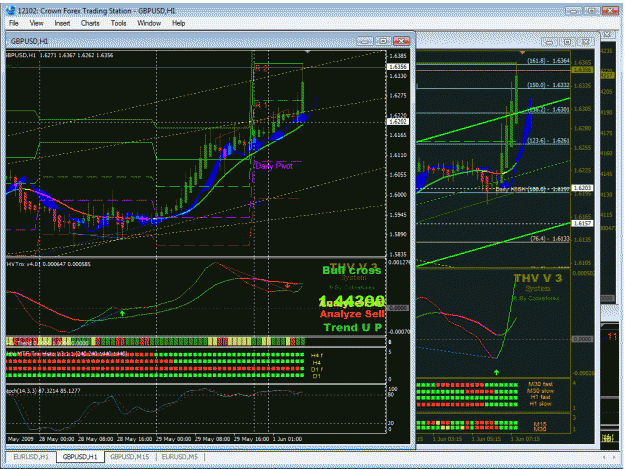This screenshot has width=625, height=469.
Task: Click the (150.0) - 1.6332 Fibonacci label
Action: (x=548, y=85)
